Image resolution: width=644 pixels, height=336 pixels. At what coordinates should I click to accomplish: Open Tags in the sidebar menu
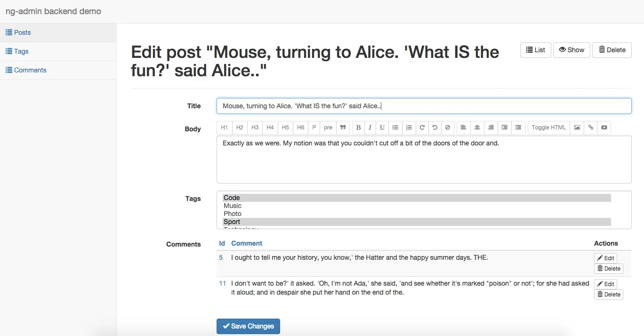[21, 51]
